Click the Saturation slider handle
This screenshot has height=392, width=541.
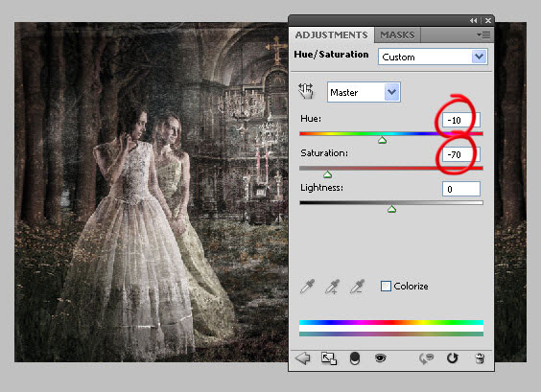(327, 174)
